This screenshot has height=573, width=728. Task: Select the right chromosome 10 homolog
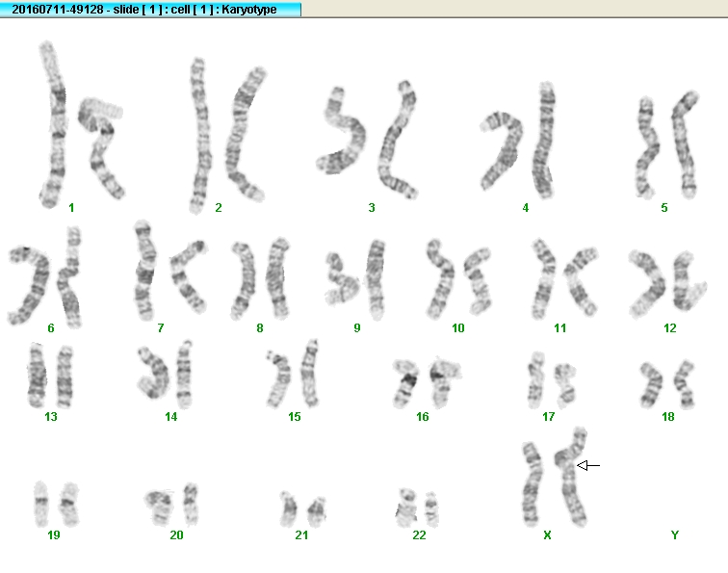pyautogui.click(x=479, y=281)
